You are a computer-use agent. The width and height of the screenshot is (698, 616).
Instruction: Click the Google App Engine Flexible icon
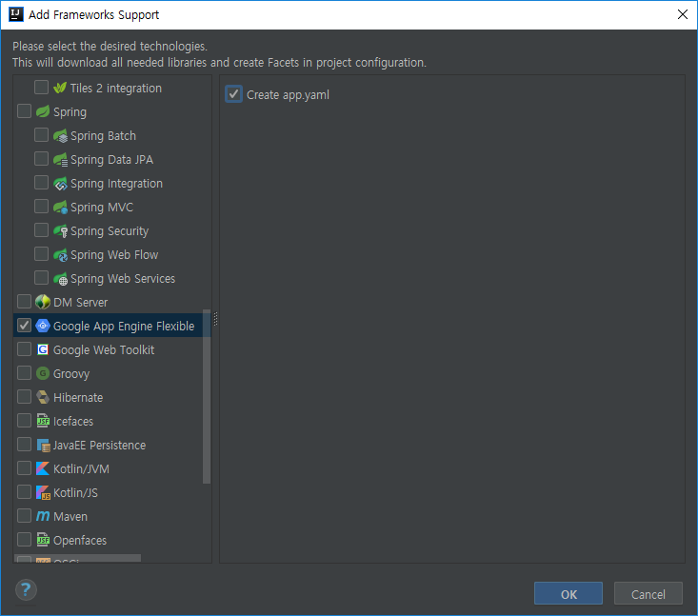tap(43, 326)
